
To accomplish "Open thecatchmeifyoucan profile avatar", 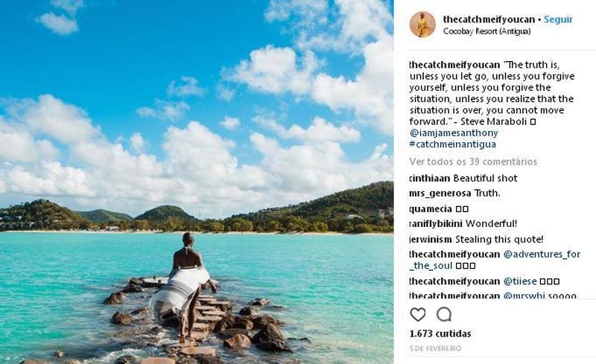I will 422,25.
